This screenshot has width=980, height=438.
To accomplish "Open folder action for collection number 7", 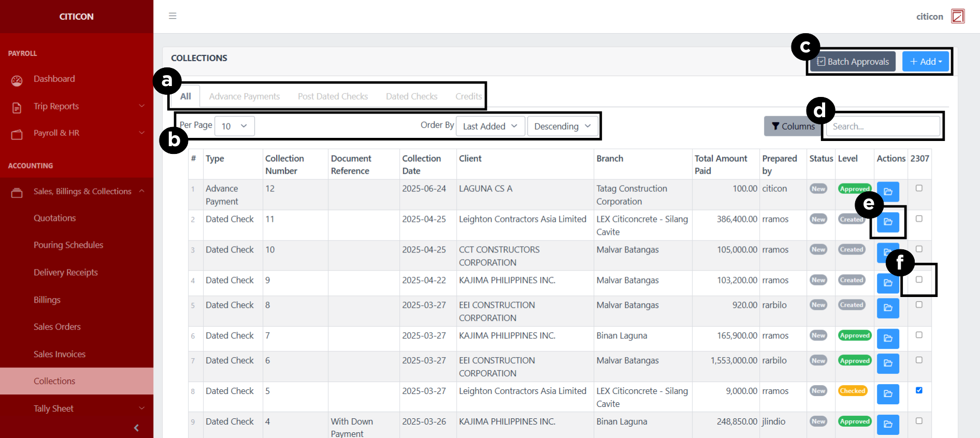I will pos(888,338).
